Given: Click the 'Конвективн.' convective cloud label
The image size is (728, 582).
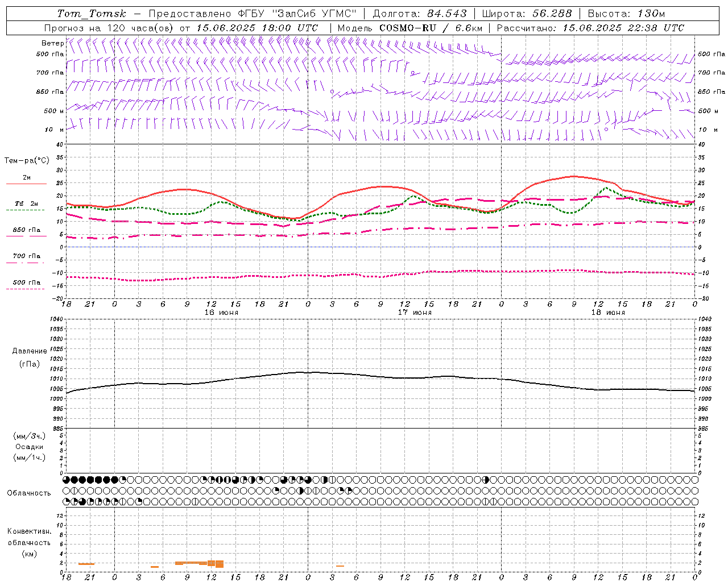Looking at the screenshot, I should pyautogui.click(x=30, y=531).
